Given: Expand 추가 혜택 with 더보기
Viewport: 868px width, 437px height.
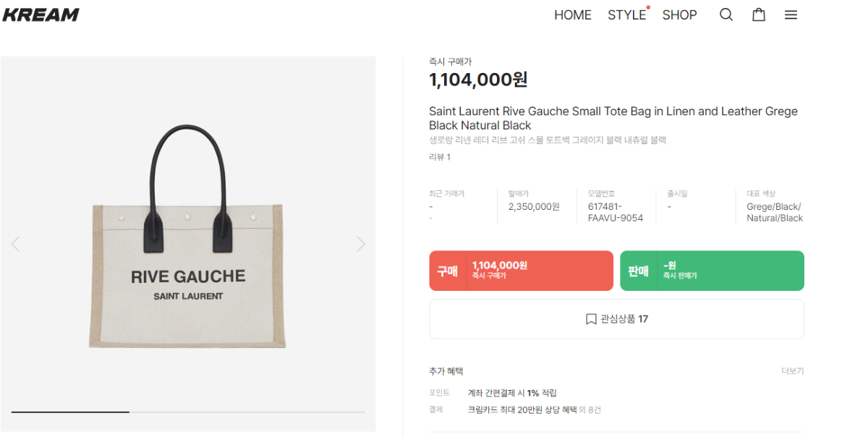Looking at the screenshot, I should (x=792, y=371).
